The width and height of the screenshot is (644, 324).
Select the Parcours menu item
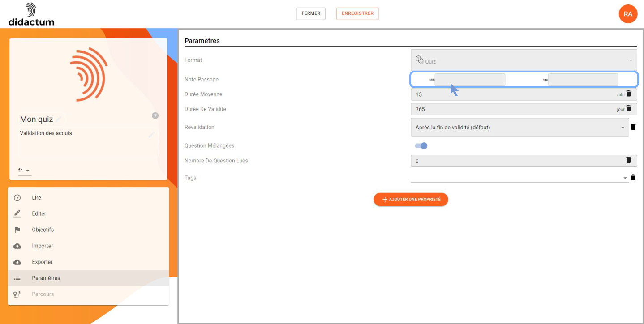[x=88, y=294]
